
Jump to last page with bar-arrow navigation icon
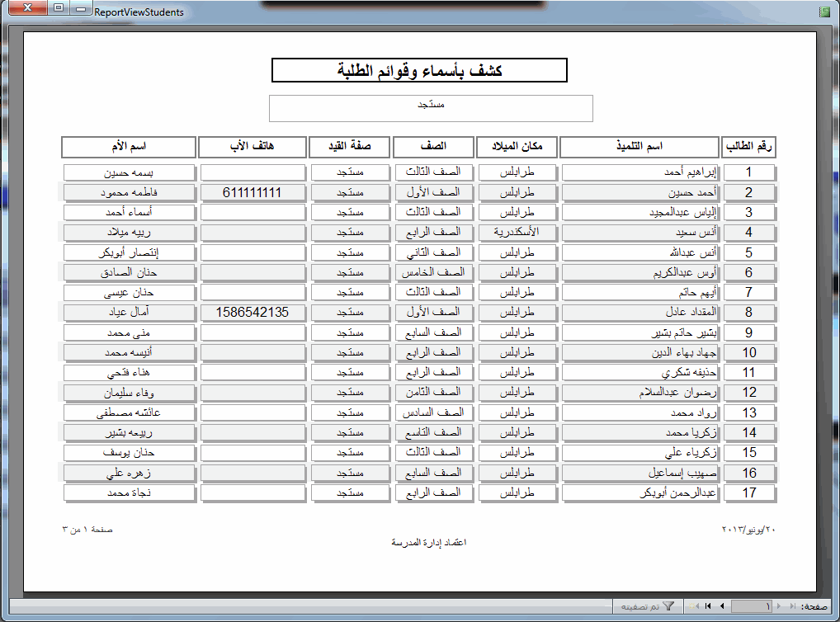coord(708,606)
